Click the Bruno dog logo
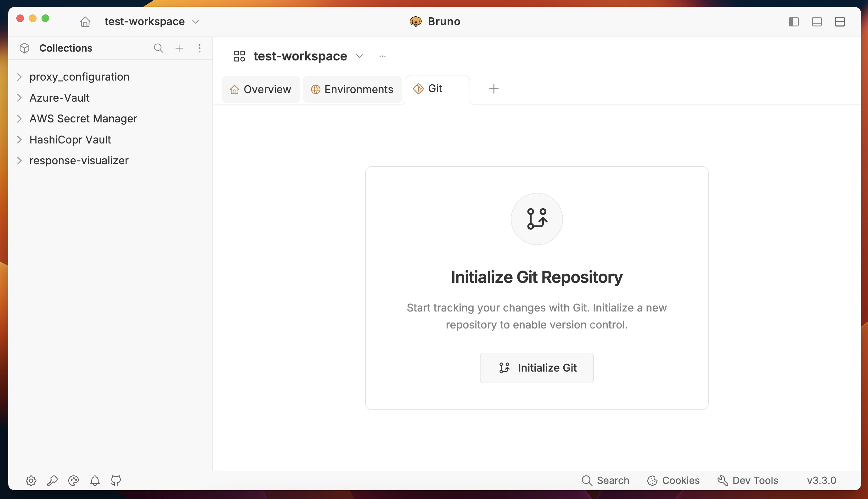868x499 pixels. pyautogui.click(x=415, y=22)
